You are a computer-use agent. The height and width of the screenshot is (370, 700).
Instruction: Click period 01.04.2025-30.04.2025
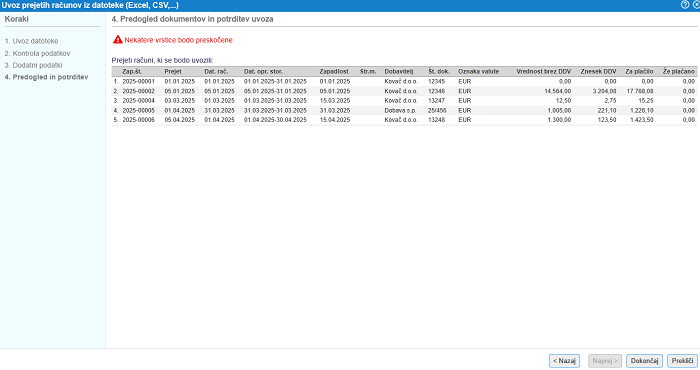275,120
